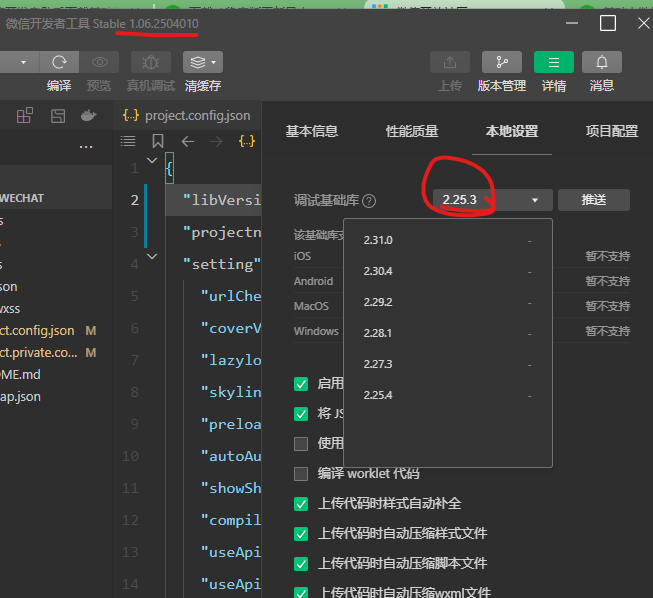Open version management branch icon
The width and height of the screenshot is (653, 598).
(502, 62)
